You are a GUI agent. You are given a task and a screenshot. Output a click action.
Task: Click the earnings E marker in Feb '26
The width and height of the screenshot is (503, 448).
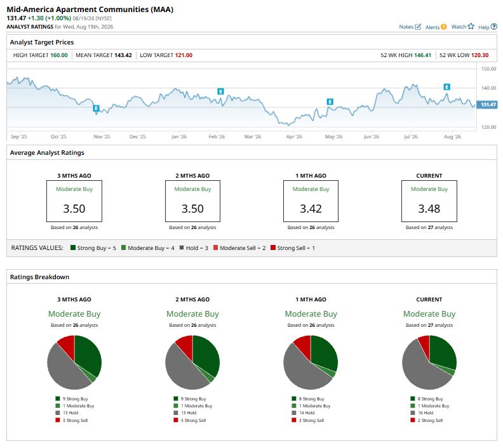220,91
